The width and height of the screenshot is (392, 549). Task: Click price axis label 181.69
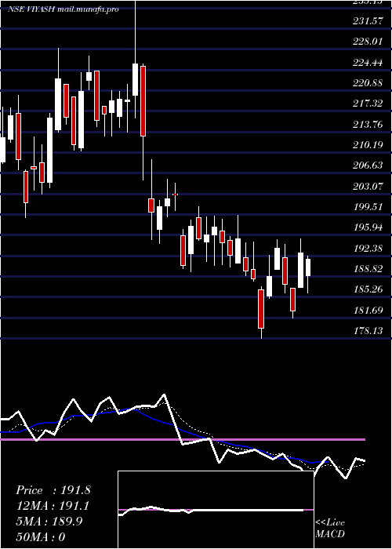coord(368,310)
